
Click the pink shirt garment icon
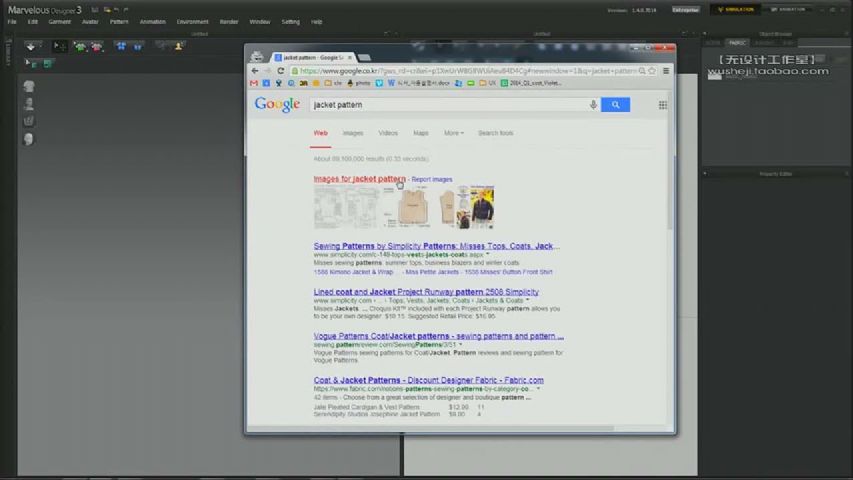tap(97, 47)
